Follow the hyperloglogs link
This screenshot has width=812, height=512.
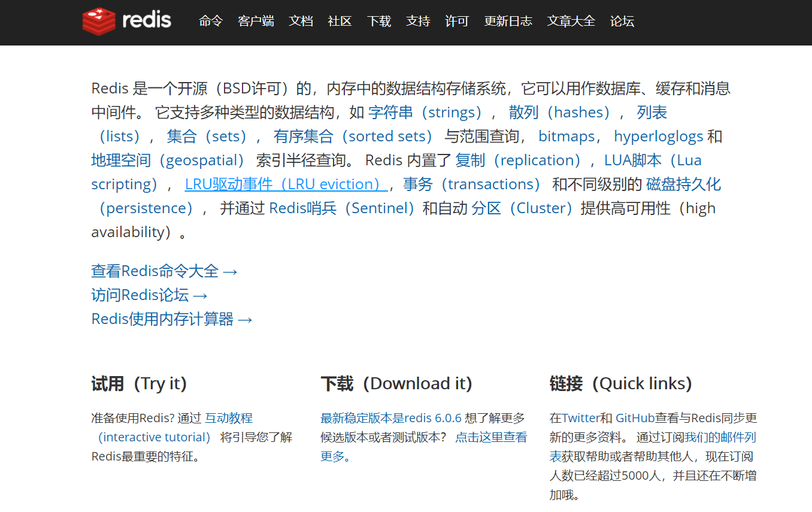click(659, 137)
